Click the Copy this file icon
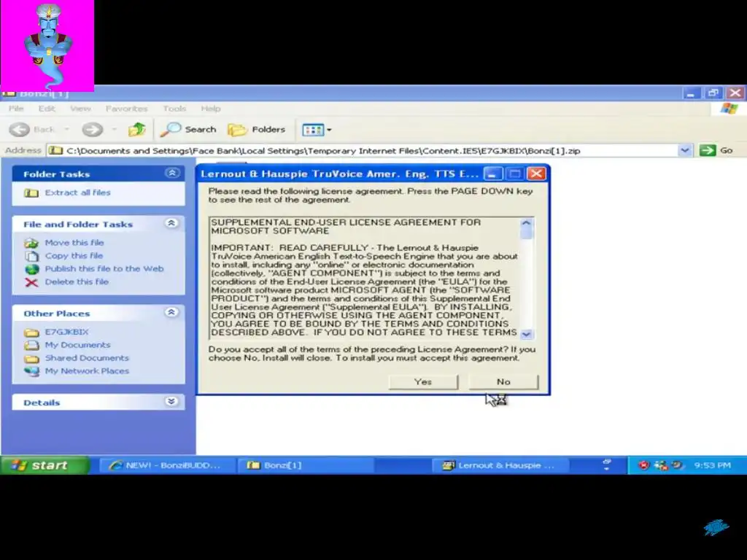Screen dimensions: 747x560 coord(31,256)
